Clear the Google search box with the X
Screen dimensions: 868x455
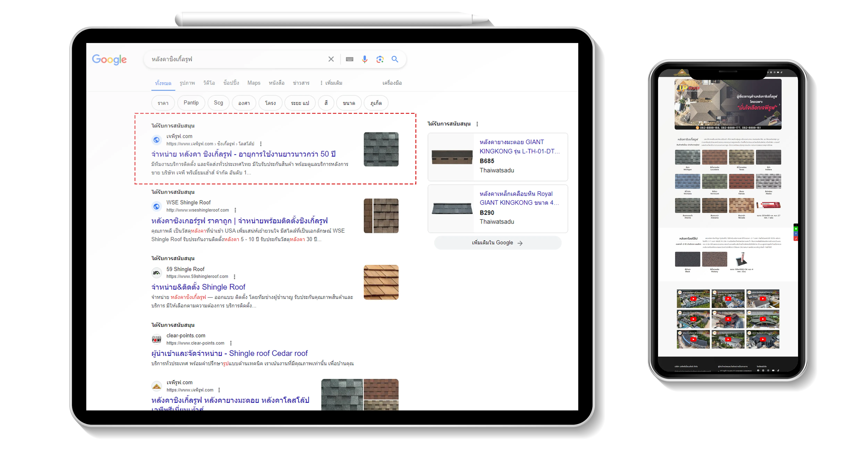click(331, 59)
